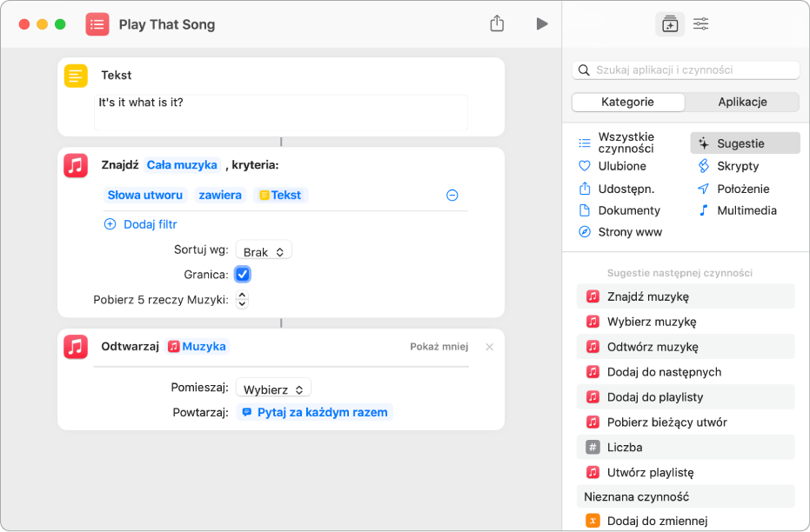Add the Dodaj do zmiennej action
810x532 pixels.
point(686,521)
